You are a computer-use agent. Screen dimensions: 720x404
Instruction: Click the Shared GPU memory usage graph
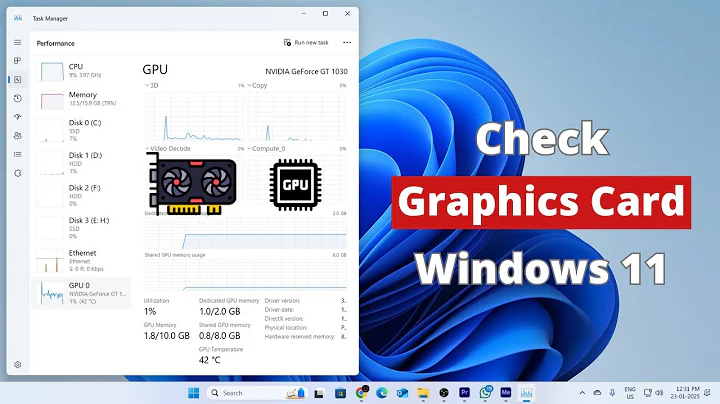point(245,275)
